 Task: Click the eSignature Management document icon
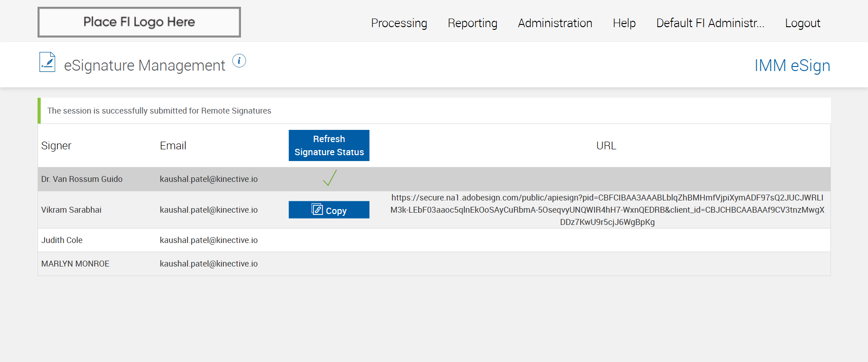point(47,62)
